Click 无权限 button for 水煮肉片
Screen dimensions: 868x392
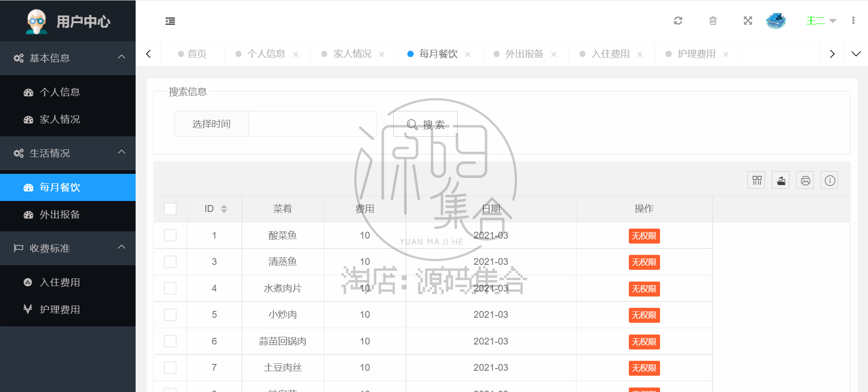[644, 289]
